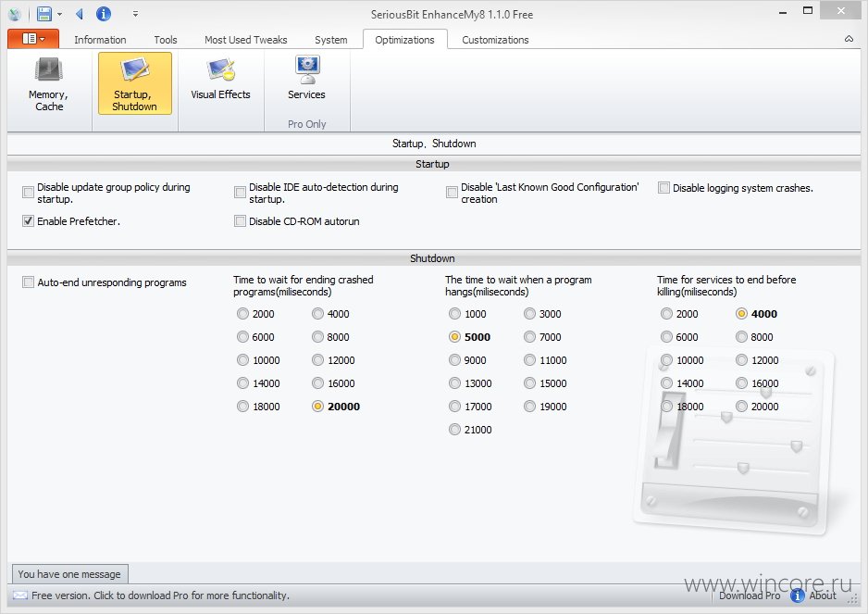Uncheck the Enable Prefetcher checkbox

pos(29,221)
